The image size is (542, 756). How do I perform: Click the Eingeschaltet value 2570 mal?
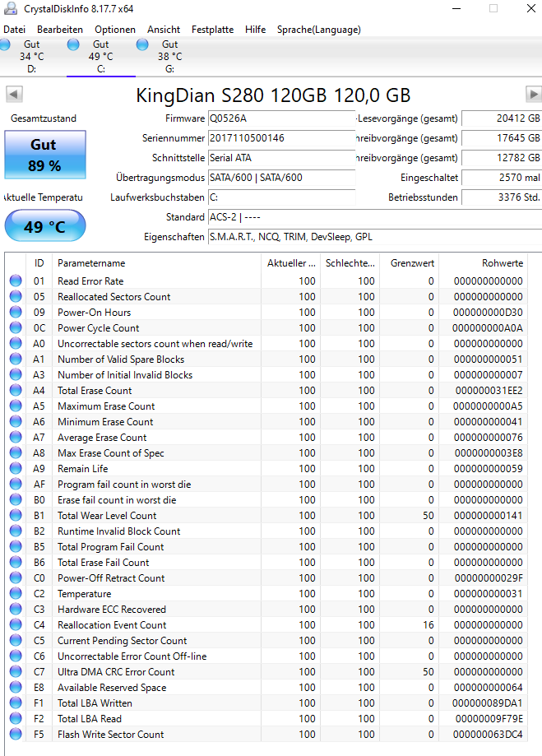pos(502,178)
